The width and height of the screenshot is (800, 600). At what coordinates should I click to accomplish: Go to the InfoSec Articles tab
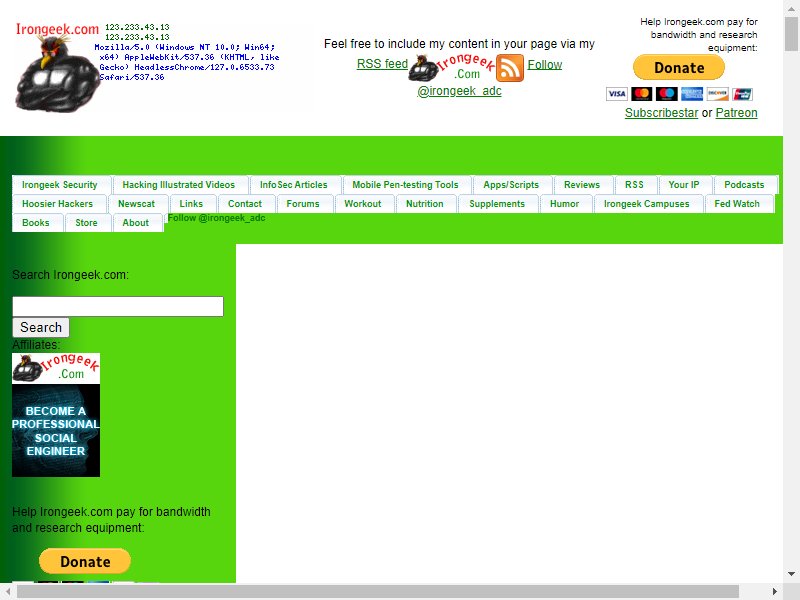(x=294, y=185)
